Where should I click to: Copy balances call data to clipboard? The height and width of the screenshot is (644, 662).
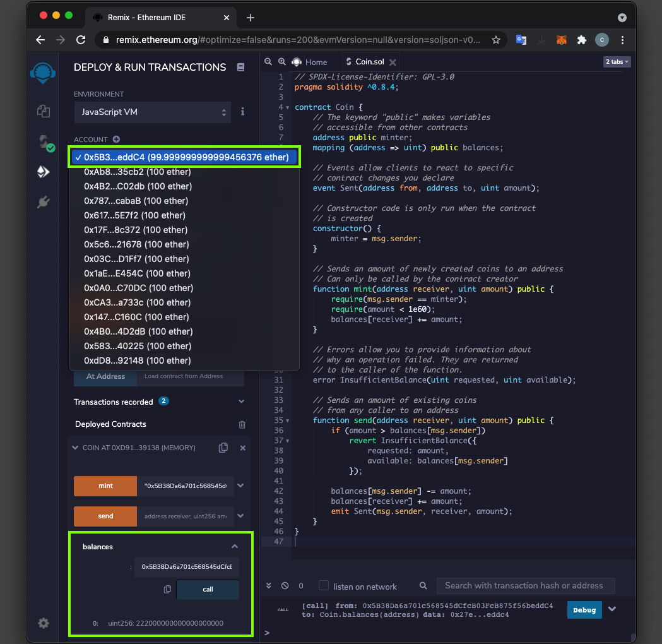pos(167,589)
